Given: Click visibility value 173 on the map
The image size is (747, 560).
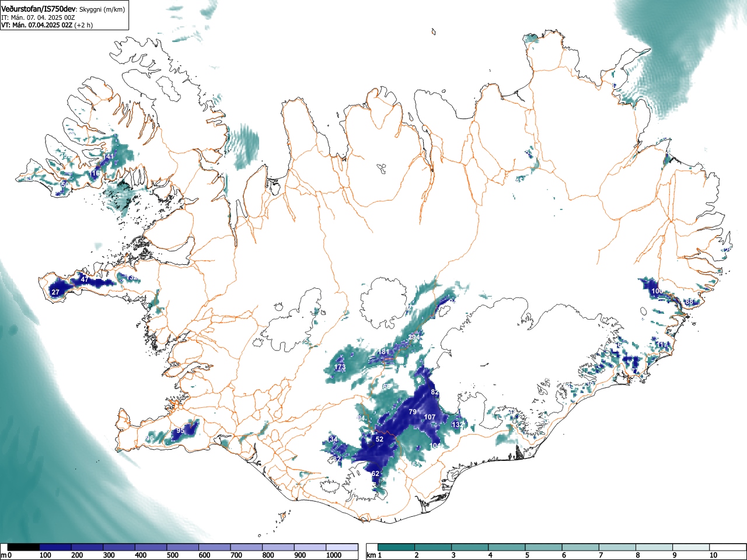Looking at the screenshot, I should (x=340, y=367).
